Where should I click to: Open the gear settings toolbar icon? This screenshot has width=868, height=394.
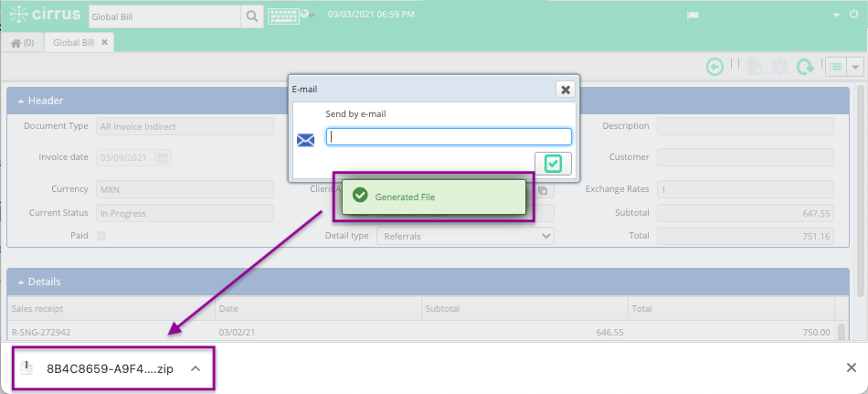pos(779,67)
